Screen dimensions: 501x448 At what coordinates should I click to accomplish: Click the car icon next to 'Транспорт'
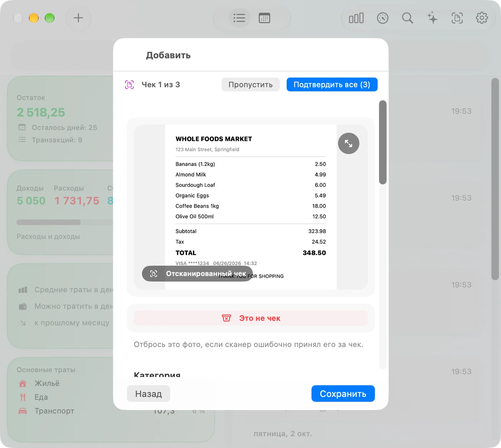(x=23, y=411)
